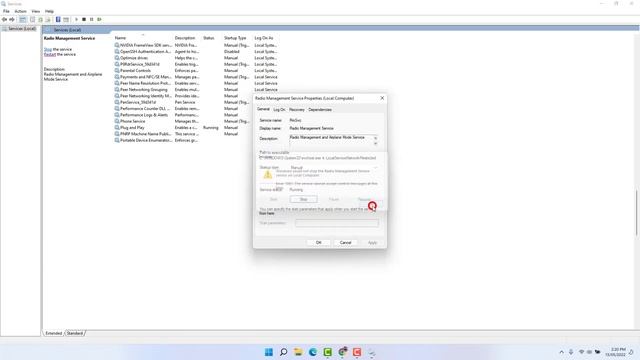Viewport: 640px width, 360px height.
Task: Click inside the Start parameters input field
Action: (337, 223)
